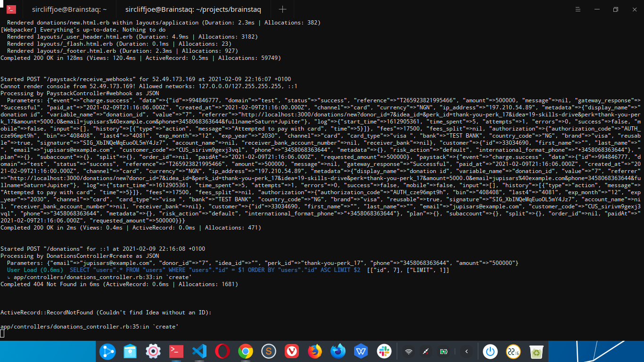Launch Visual Studio Code from the taskbar

(x=199, y=351)
